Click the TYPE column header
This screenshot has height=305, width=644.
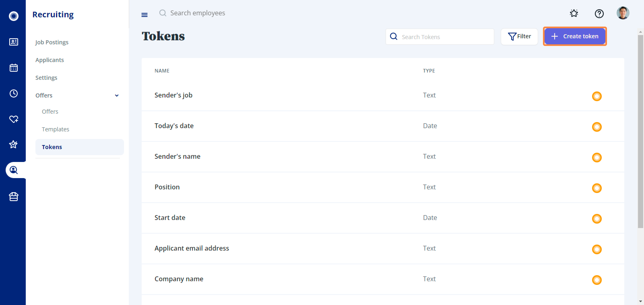coord(429,71)
